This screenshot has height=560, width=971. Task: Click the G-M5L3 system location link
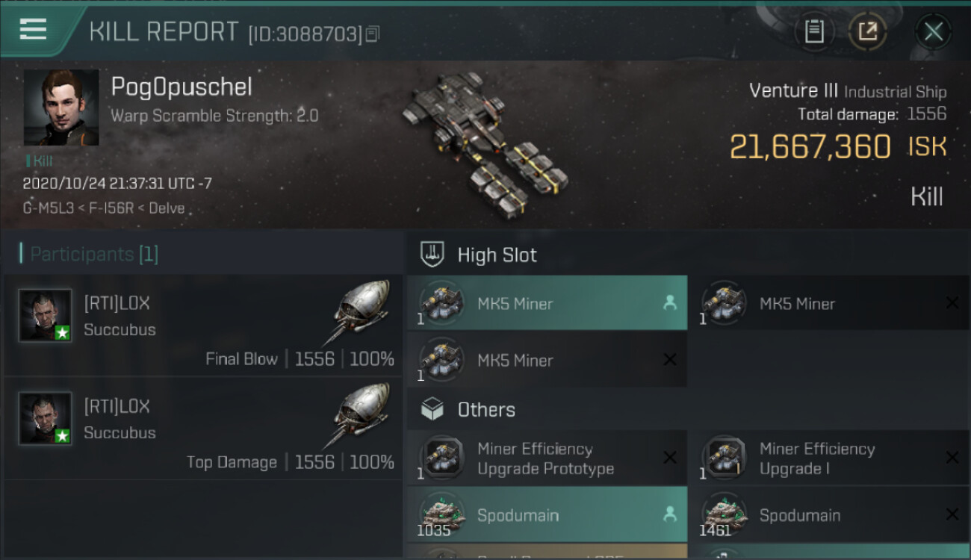coord(49,208)
